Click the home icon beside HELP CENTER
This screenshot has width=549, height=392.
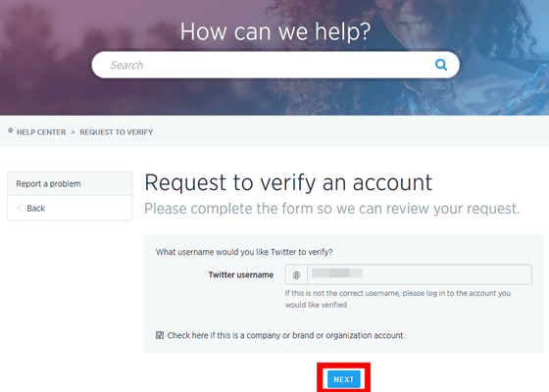11,131
